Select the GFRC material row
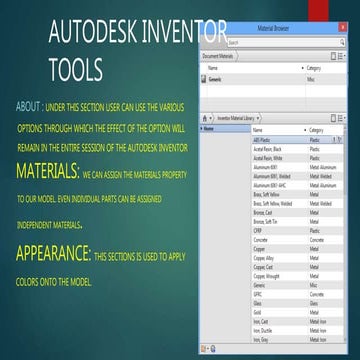This screenshot has height=360, width=360. (297, 294)
